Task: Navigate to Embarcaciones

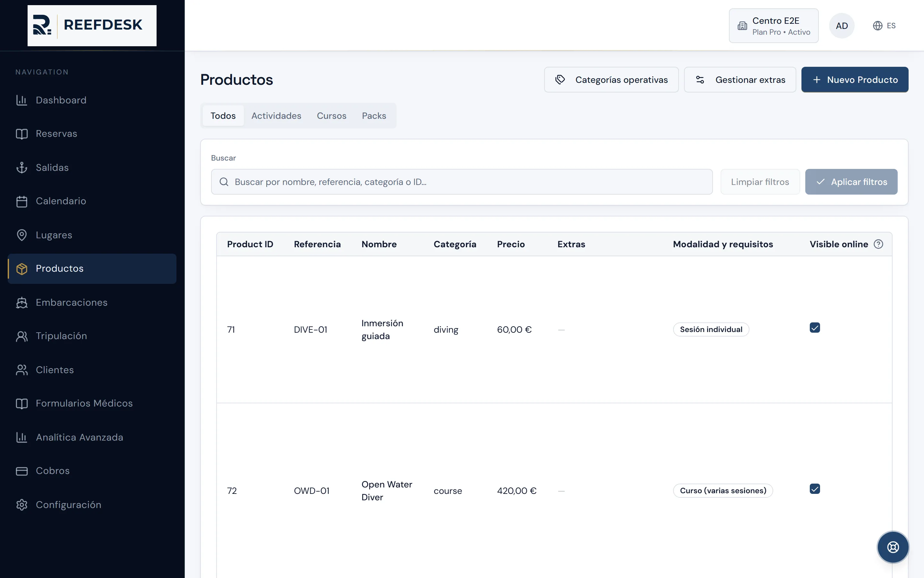Action: (x=92, y=302)
